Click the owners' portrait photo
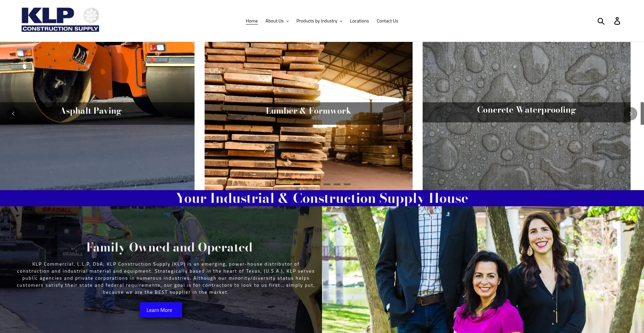 (x=483, y=270)
